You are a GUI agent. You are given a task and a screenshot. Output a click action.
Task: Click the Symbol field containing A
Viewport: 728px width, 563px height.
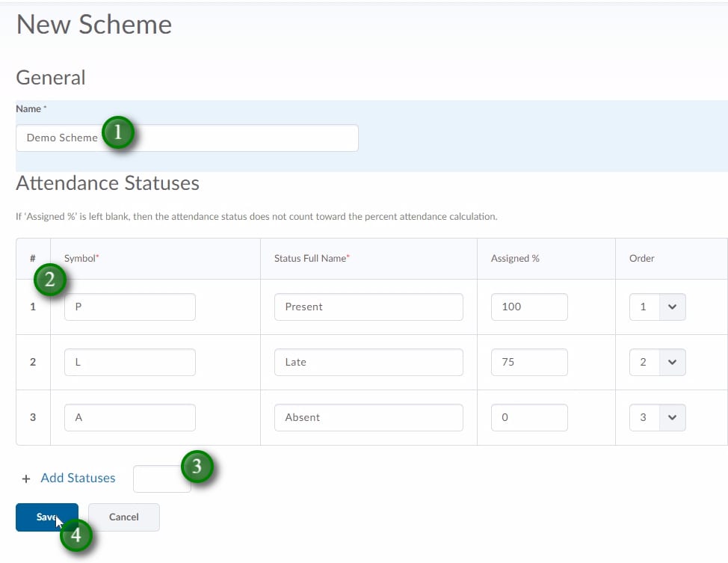(129, 418)
